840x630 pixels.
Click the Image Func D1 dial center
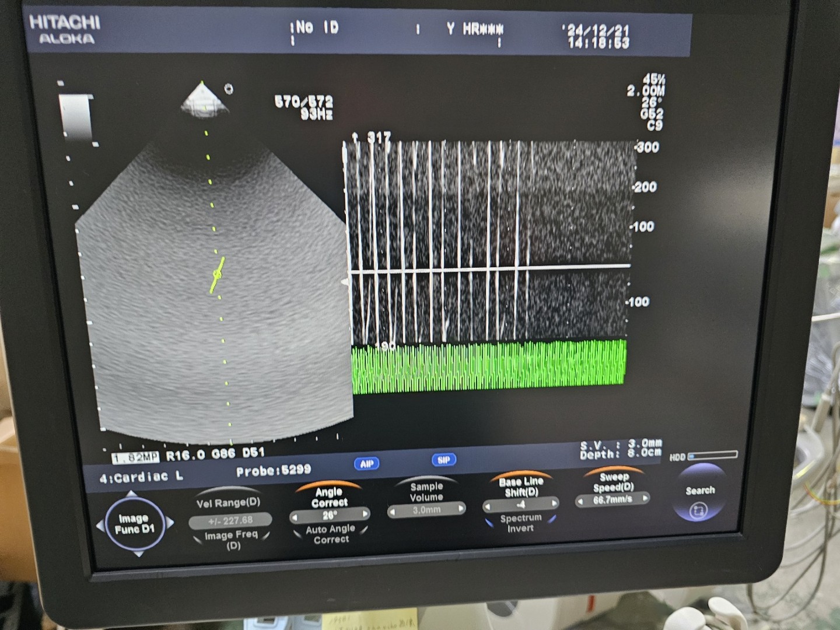click(x=135, y=524)
